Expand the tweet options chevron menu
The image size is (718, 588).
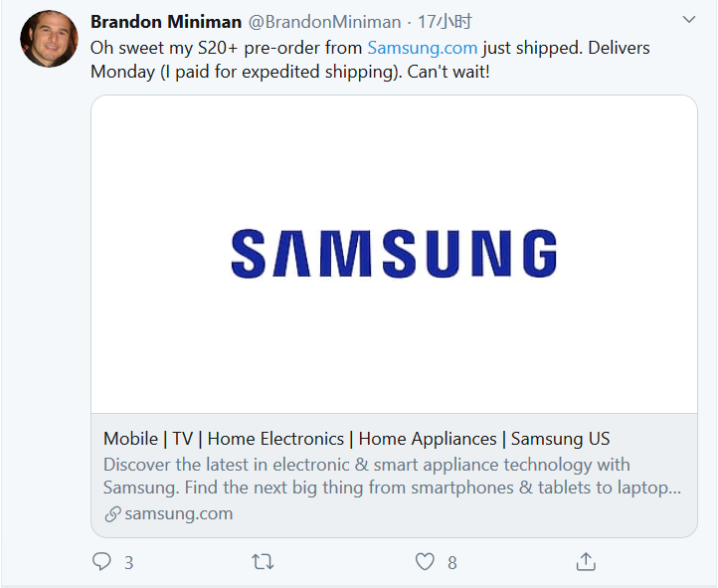click(689, 20)
